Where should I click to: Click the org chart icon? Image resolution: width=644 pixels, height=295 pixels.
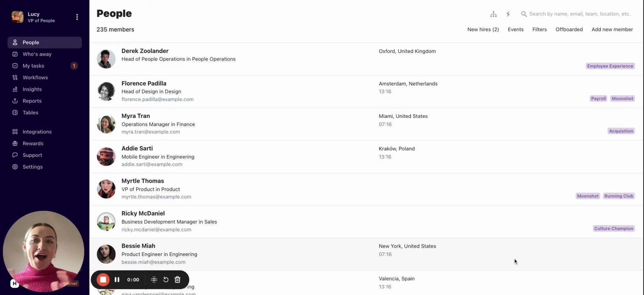[x=493, y=14]
